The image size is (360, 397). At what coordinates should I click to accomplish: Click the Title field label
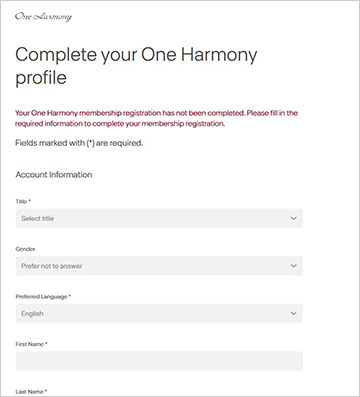click(23, 201)
